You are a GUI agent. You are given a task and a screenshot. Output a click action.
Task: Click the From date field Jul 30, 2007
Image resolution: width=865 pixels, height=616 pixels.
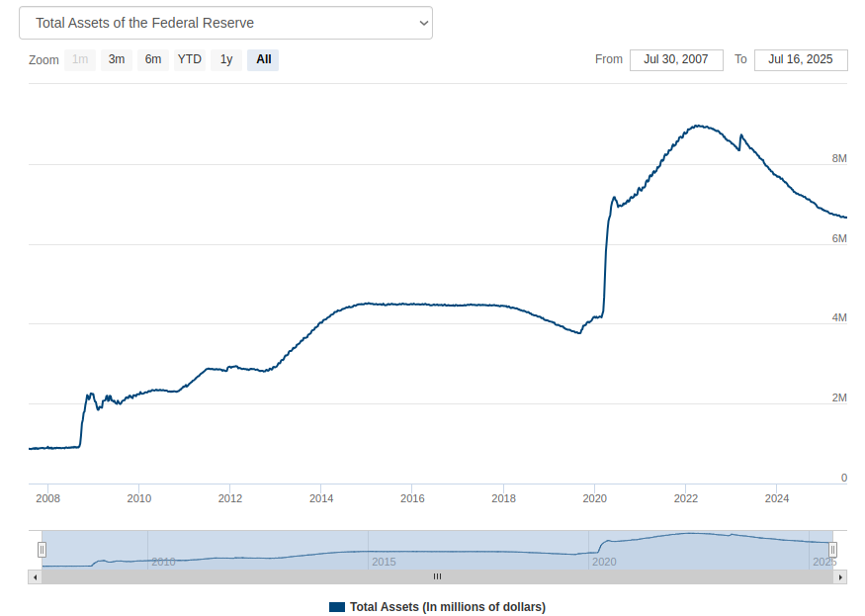click(676, 59)
